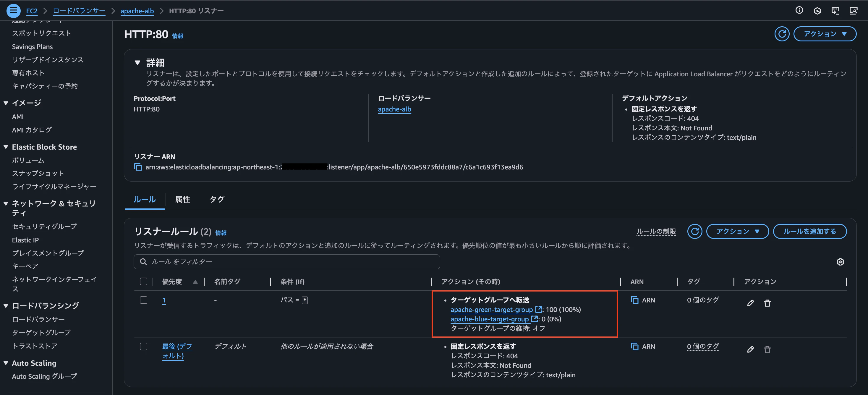868x395 pixels.
Task: Open Trust Stores in sidebar
Action: coord(35,346)
